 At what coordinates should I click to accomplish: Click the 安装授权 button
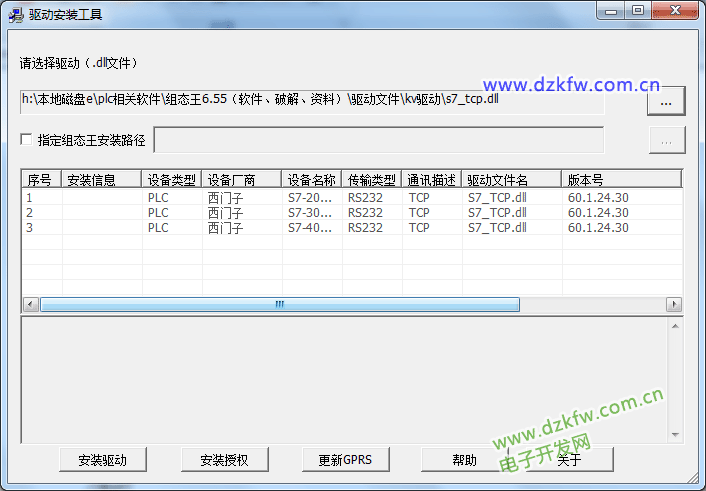pos(225,459)
